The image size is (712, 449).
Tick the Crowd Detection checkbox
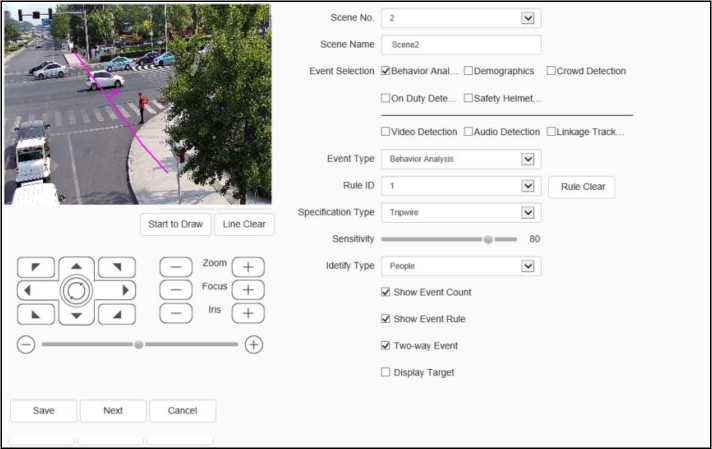[x=551, y=71]
